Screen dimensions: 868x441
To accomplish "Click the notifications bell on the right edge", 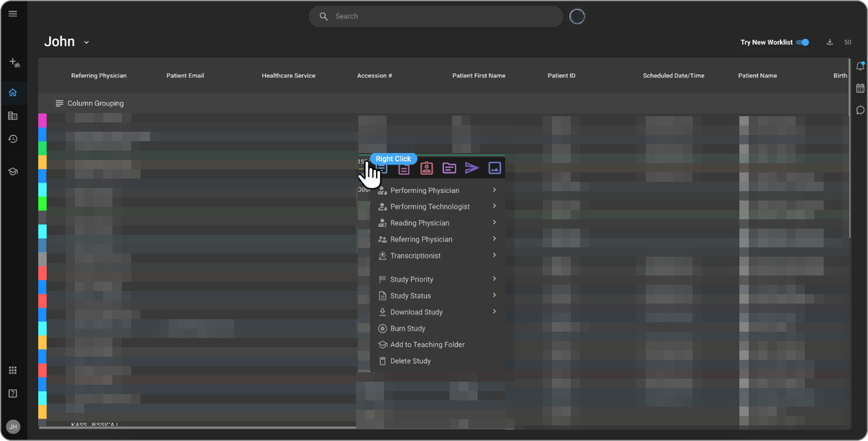I will click(861, 66).
